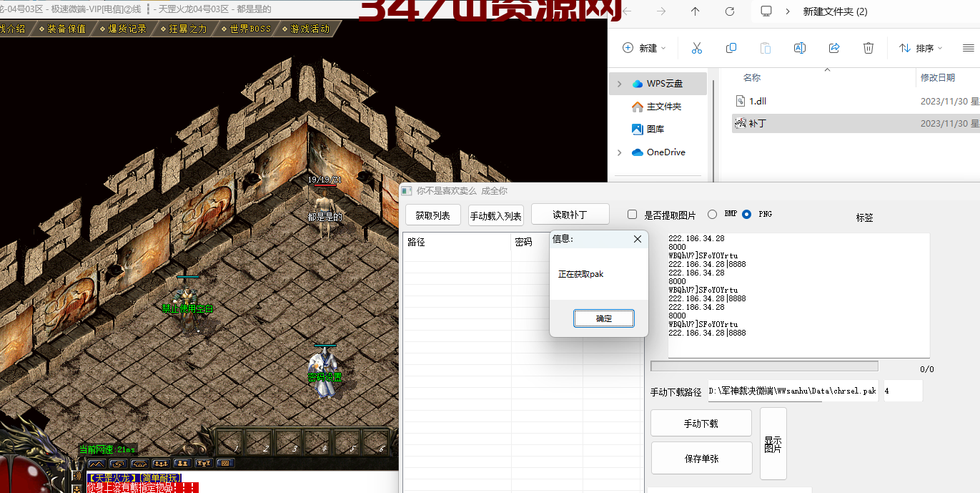Click the 读取补丁 button
This screenshot has height=493, width=980.
pyautogui.click(x=570, y=214)
